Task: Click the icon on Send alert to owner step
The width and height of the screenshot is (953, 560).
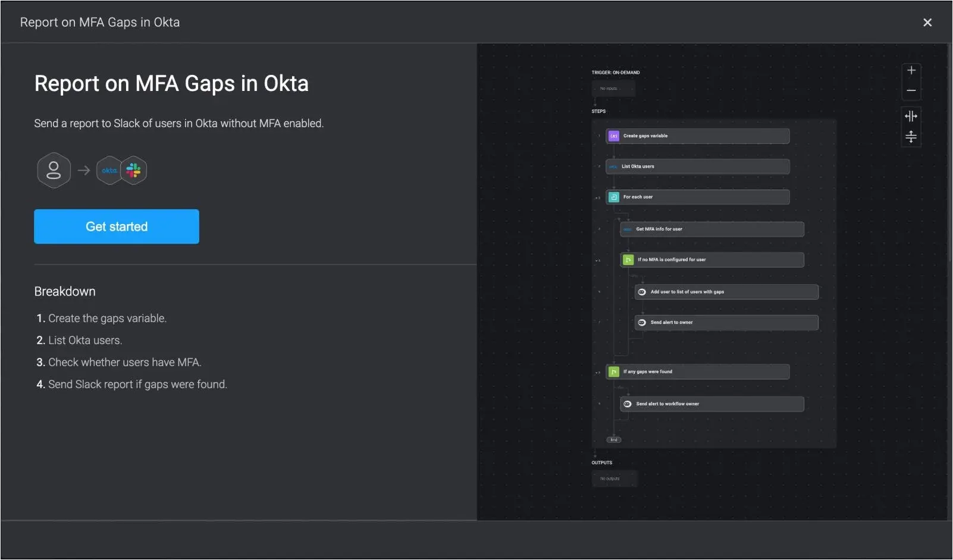Action: pyautogui.click(x=642, y=322)
